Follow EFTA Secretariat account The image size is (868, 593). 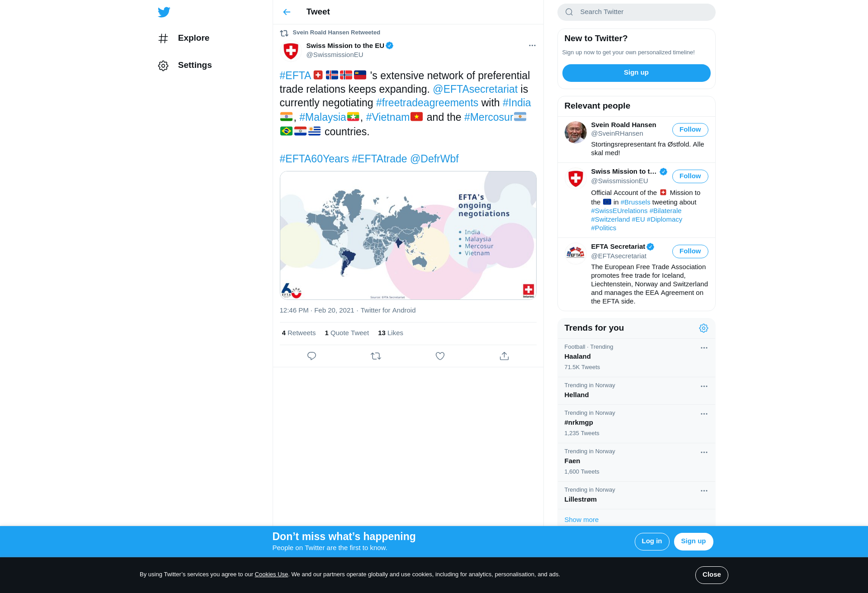click(x=690, y=251)
